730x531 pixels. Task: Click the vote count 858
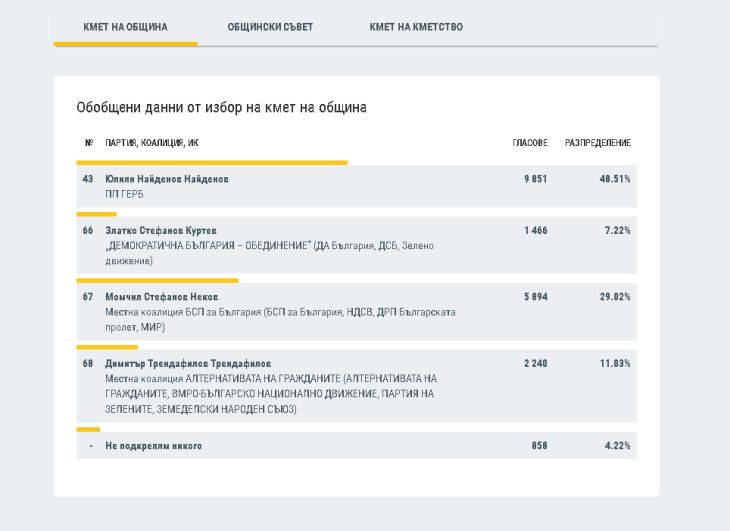(539, 445)
